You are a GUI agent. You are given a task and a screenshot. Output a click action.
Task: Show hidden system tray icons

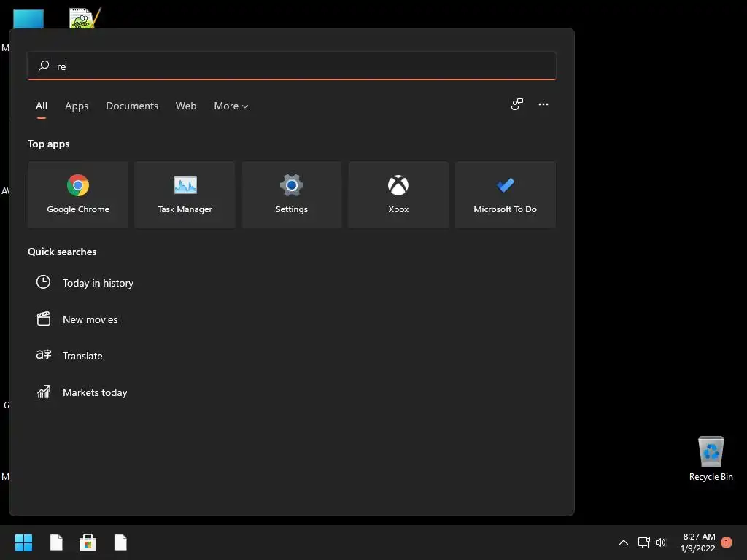pos(623,542)
